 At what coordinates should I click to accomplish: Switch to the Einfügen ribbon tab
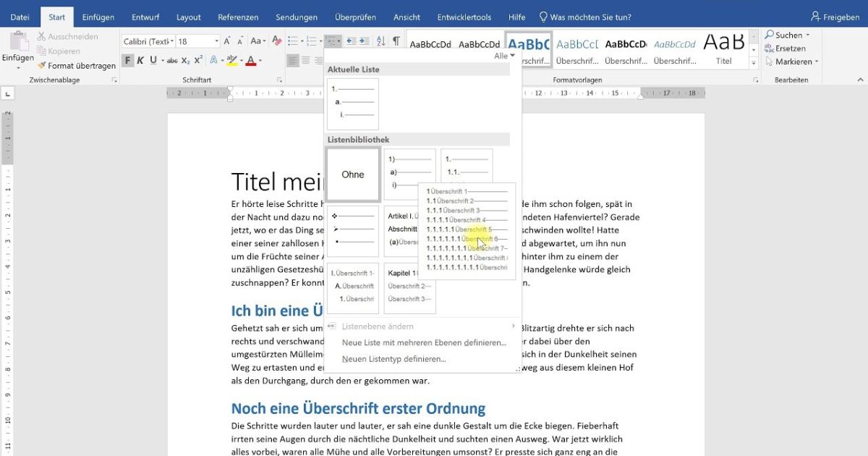click(98, 17)
